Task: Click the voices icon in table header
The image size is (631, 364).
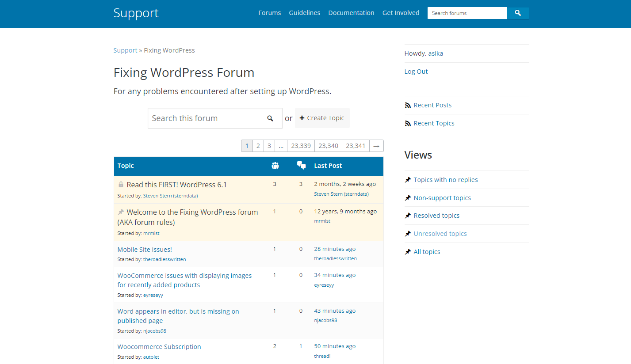Action: [x=275, y=166]
